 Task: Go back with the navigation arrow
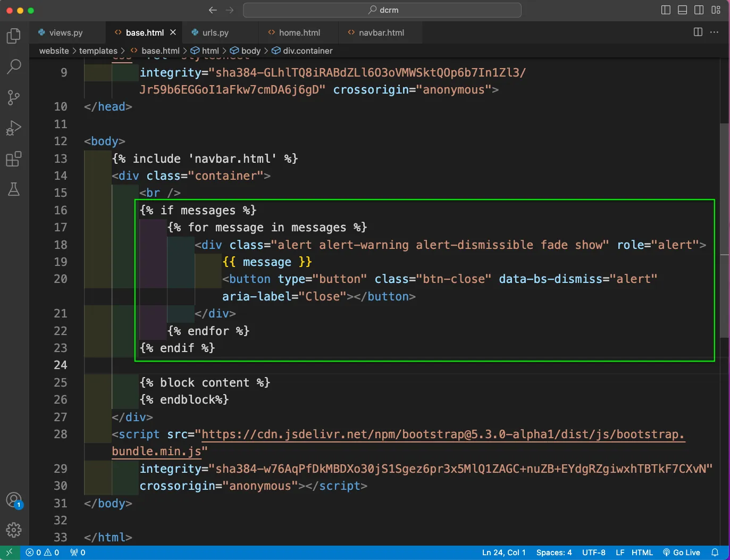(213, 10)
